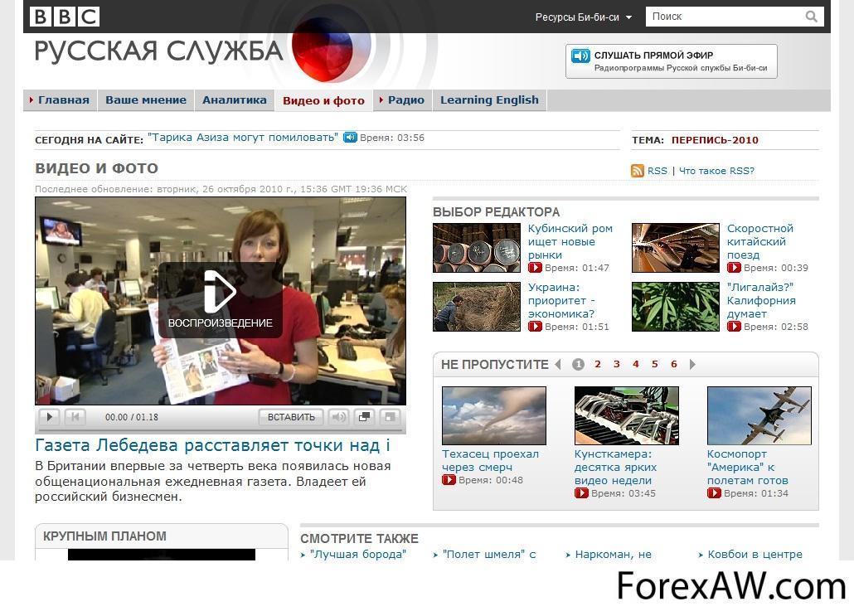
Task: Open the Техасец проехал через смерч link
Action: point(490,460)
